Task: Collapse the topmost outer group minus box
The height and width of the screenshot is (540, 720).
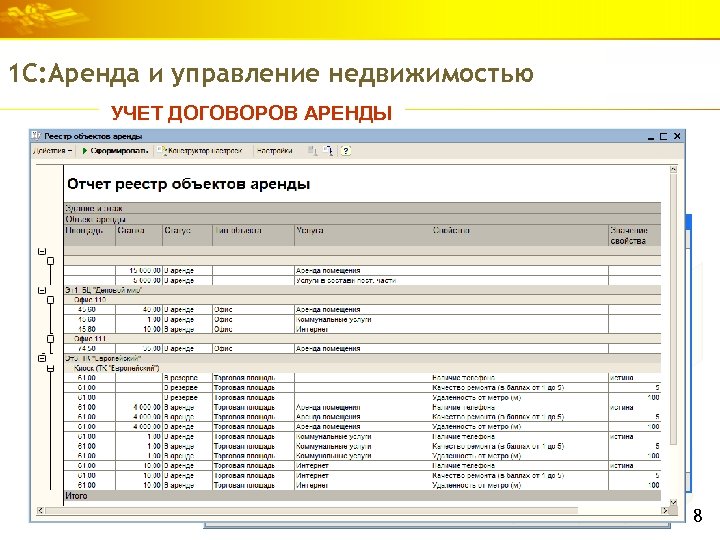Action: click(x=42, y=251)
